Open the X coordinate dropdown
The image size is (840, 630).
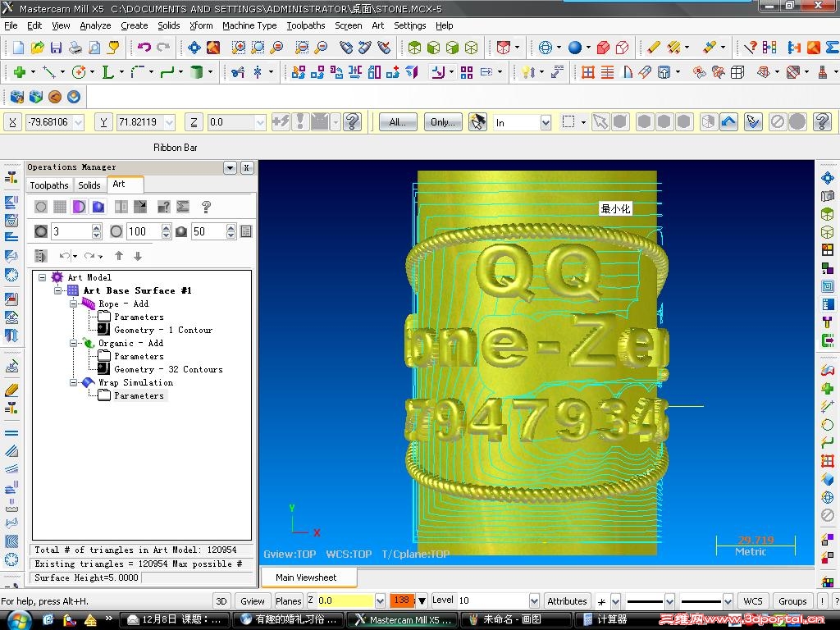[x=79, y=123]
